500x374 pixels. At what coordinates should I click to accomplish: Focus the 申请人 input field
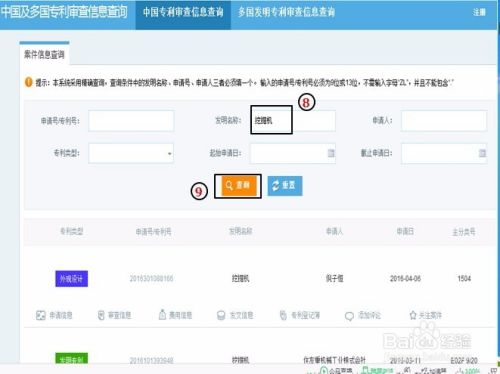tap(444, 121)
